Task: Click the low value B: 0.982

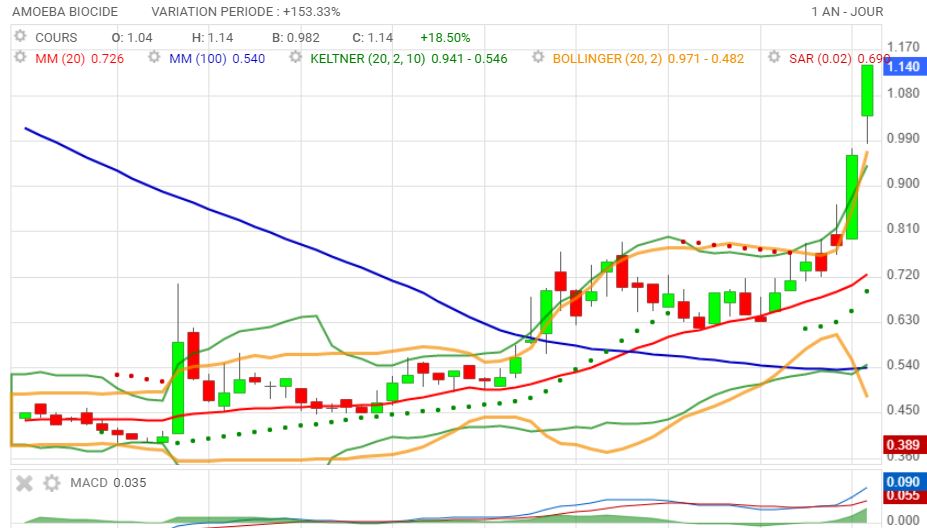Action: [x=296, y=38]
